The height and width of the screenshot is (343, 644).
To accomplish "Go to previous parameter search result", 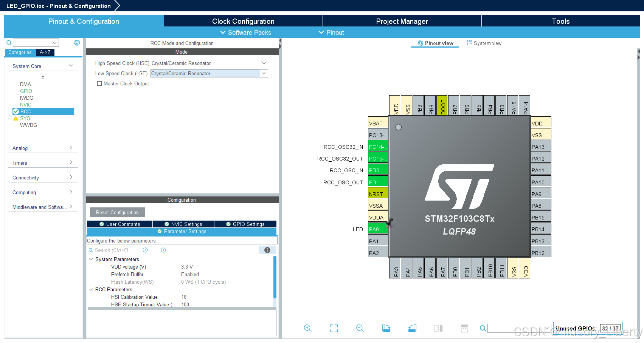I will pyautogui.click(x=145, y=250).
